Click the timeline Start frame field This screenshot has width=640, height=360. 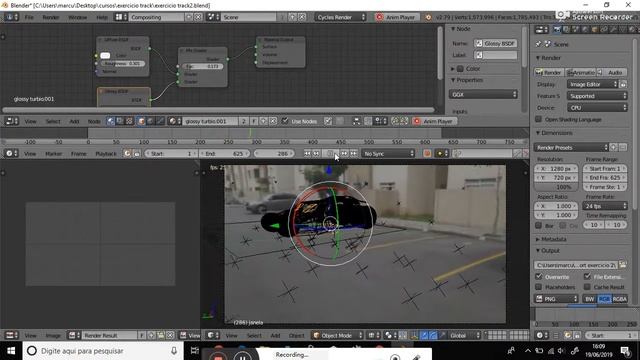[170, 153]
